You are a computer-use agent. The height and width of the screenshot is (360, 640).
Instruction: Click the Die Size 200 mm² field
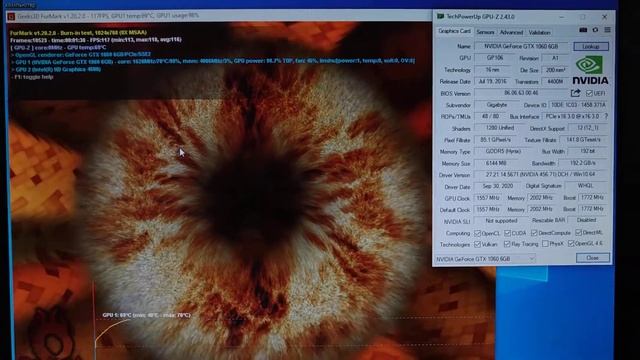[555, 70]
